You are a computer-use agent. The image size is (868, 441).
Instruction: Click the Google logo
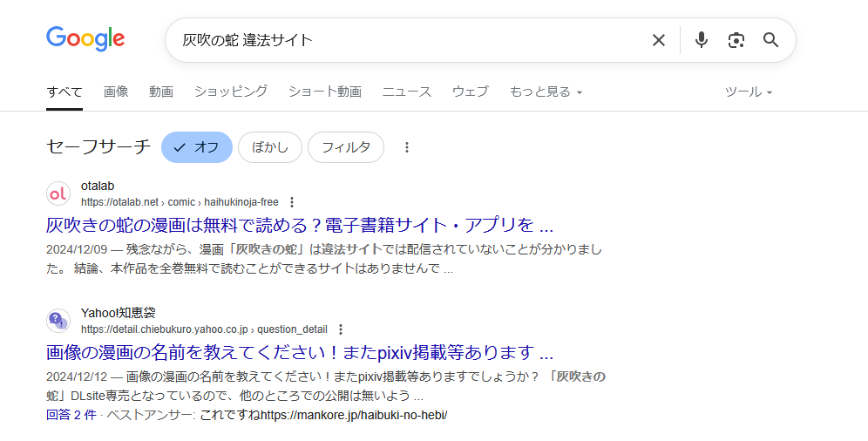[x=85, y=39]
